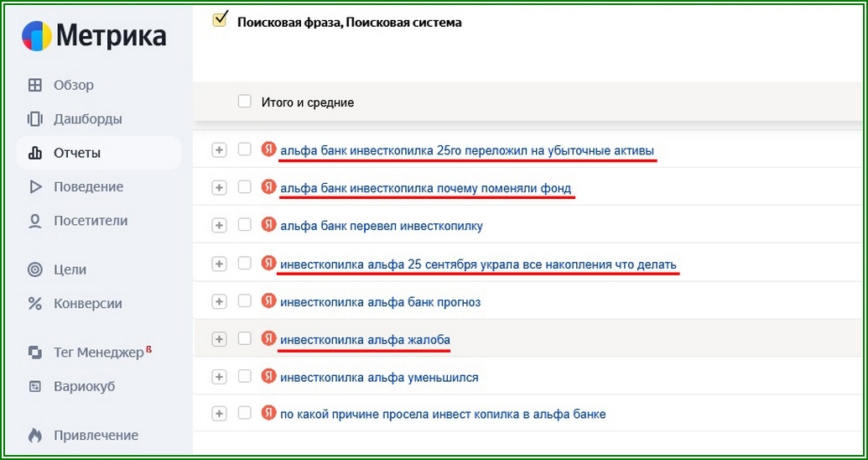Image resolution: width=868 pixels, height=460 pixels.
Task: Tick checkbox for 'почему поменяли фонд' row
Action: click(244, 187)
